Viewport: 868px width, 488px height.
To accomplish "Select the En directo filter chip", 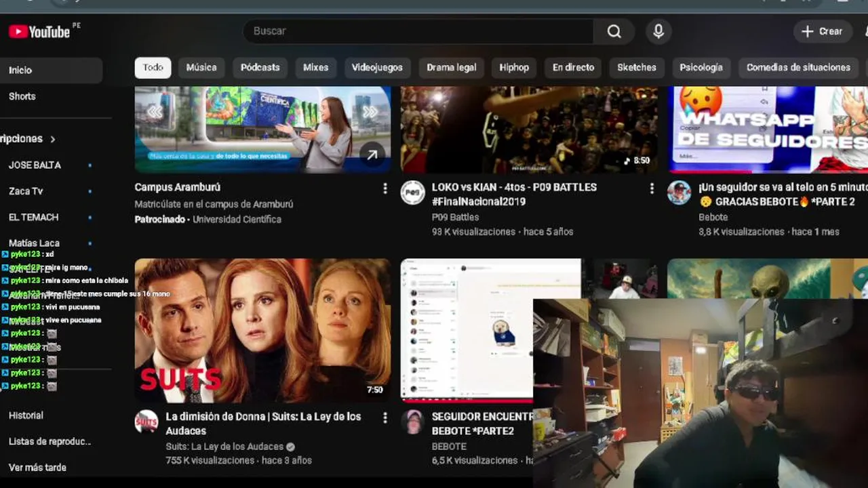I will pos(573,67).
